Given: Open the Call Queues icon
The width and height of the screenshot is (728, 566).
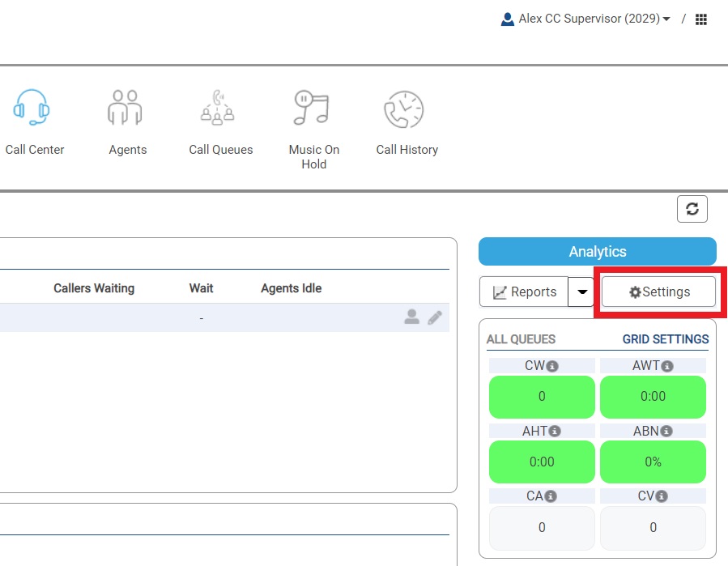Looking at the screenshot, I should (x=217, y=108).
